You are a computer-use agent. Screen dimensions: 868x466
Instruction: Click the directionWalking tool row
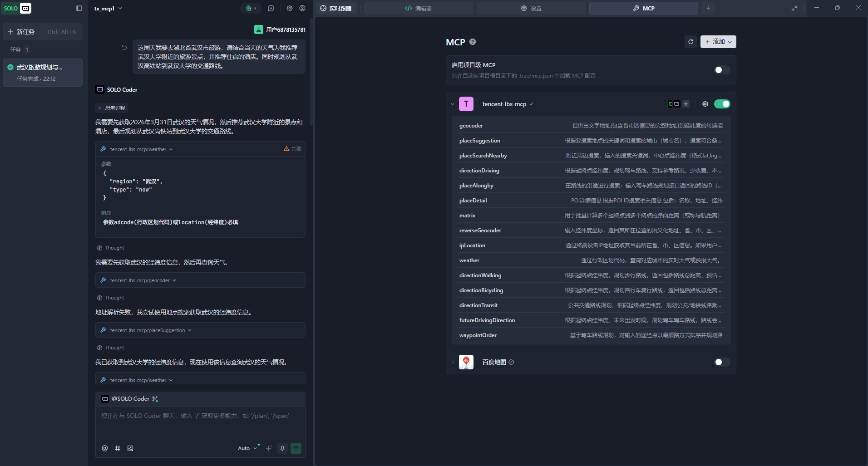(591, 275)
